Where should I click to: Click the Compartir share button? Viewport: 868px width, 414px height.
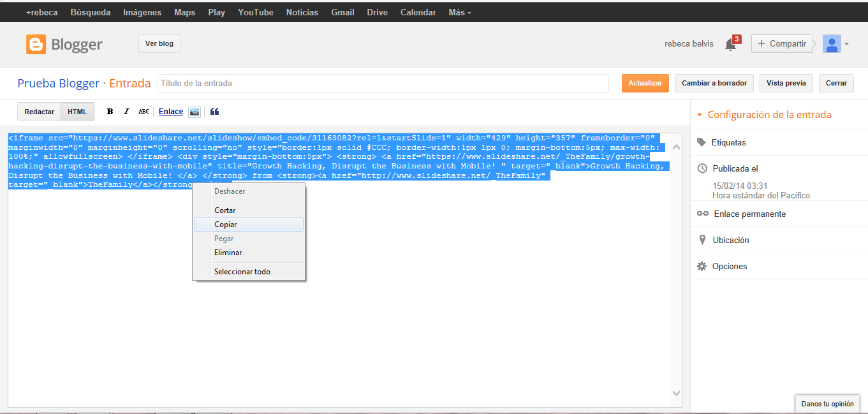point(783,43)
